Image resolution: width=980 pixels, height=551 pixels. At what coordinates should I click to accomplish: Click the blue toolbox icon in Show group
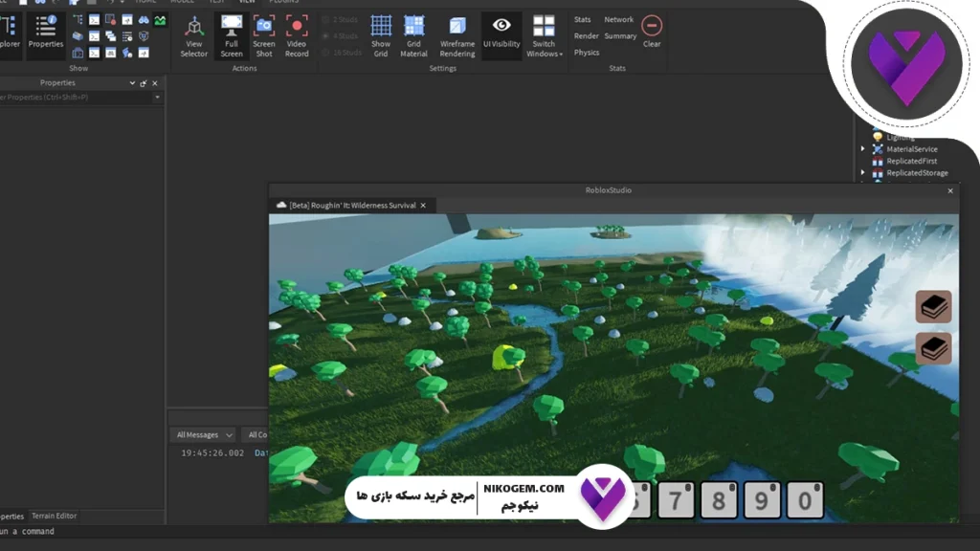tap(78, 36)
